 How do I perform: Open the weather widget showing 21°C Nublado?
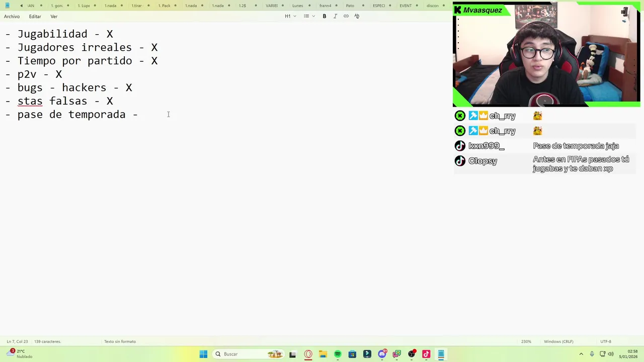click(20, 354)
